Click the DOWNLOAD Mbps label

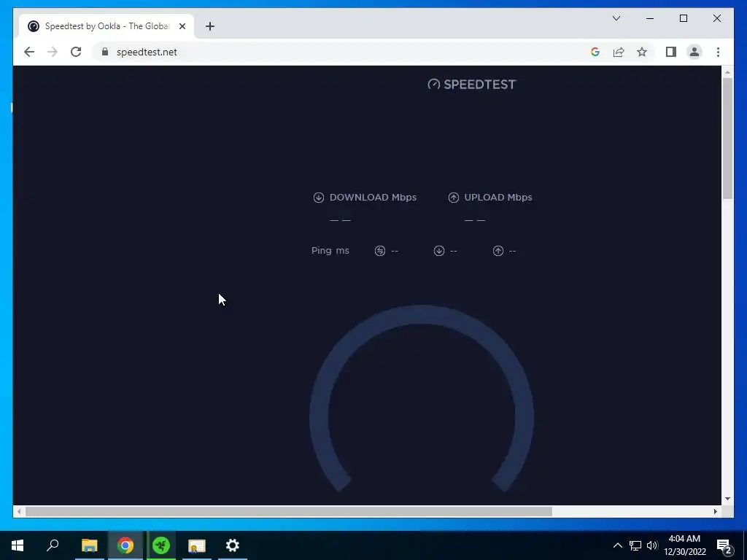373,197
